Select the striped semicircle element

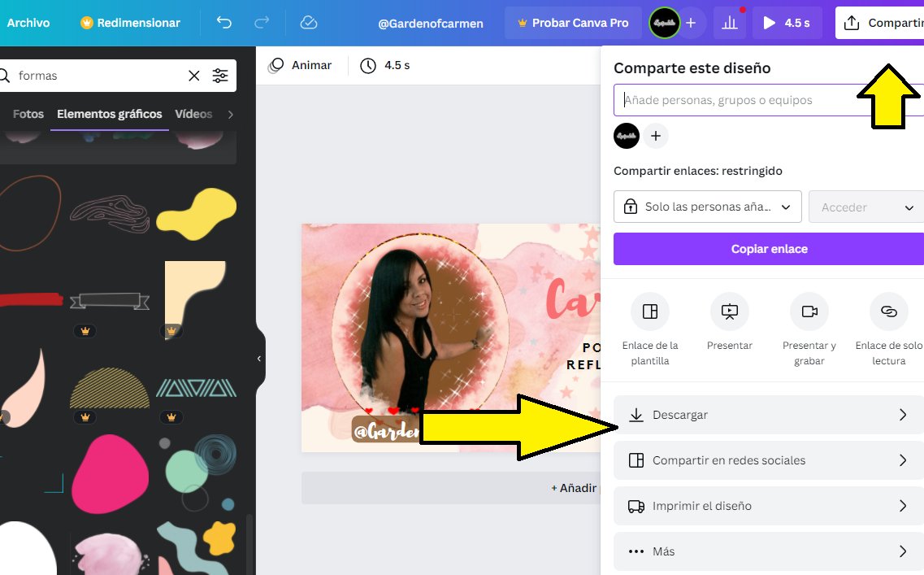[110, 388]
